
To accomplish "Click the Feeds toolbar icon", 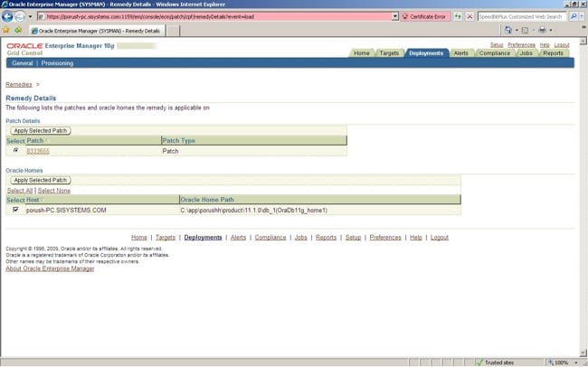I will coord(525,30).
